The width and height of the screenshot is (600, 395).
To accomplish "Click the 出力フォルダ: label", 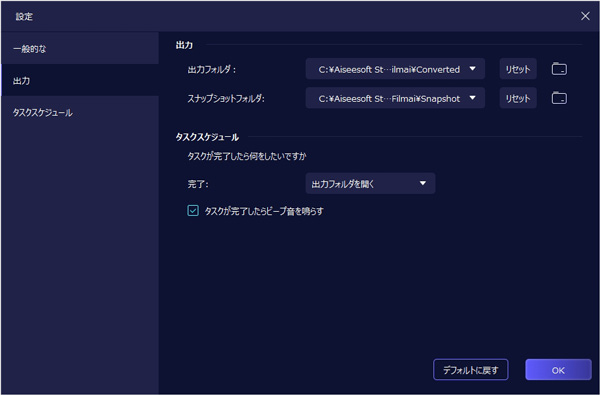I will [x=212, y=69].
